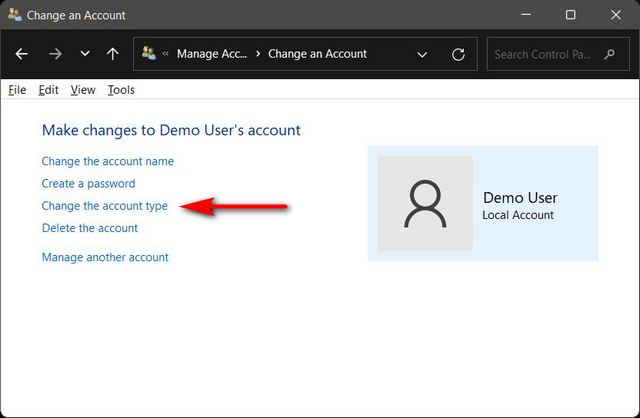Click the Refresh button in address bar

click(x=458, y=54)
